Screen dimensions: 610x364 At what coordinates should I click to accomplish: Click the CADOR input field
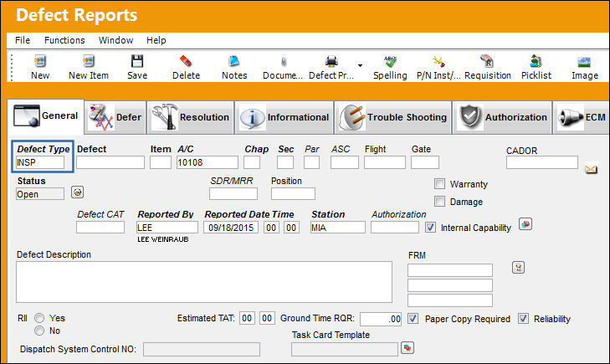click(542, 162)
